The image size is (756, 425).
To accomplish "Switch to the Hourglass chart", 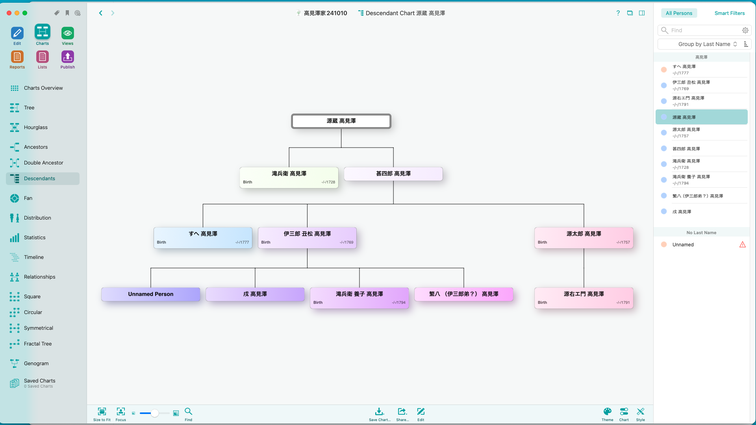I will click(42, 127).
